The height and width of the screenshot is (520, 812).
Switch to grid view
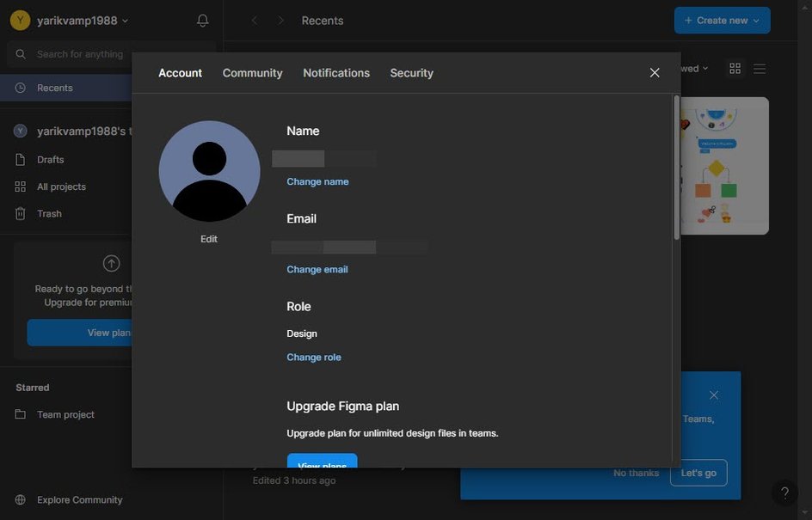[x=735, y=69]
